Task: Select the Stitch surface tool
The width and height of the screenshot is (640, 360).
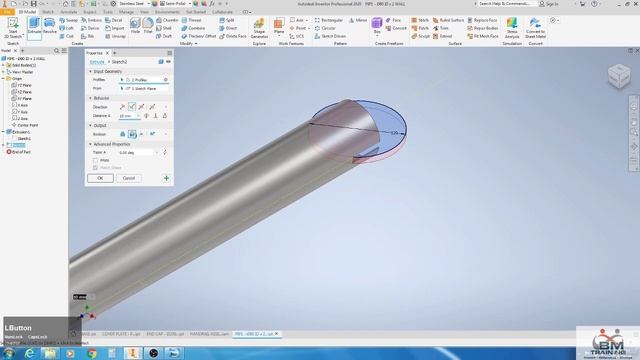Action: click(x=420, y=20)
